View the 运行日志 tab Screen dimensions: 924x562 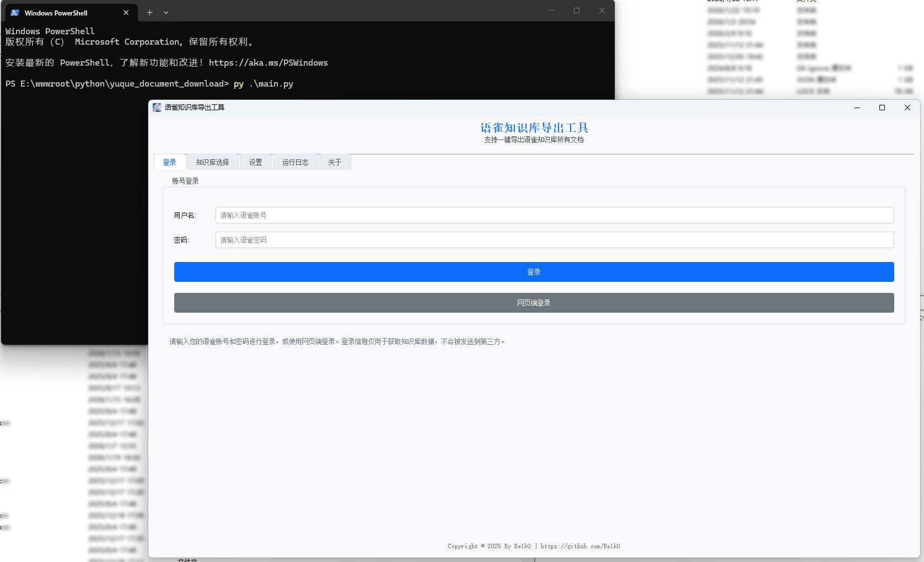click(295, 162)
